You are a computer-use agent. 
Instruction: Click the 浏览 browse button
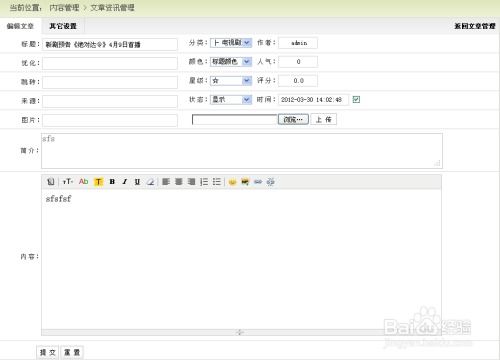click(293, 119)
